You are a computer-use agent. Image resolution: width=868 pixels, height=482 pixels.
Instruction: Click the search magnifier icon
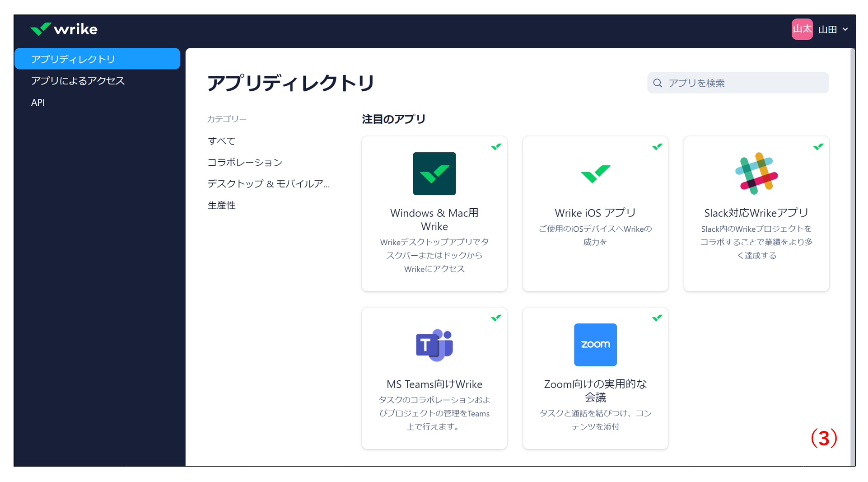coord(657,83)
